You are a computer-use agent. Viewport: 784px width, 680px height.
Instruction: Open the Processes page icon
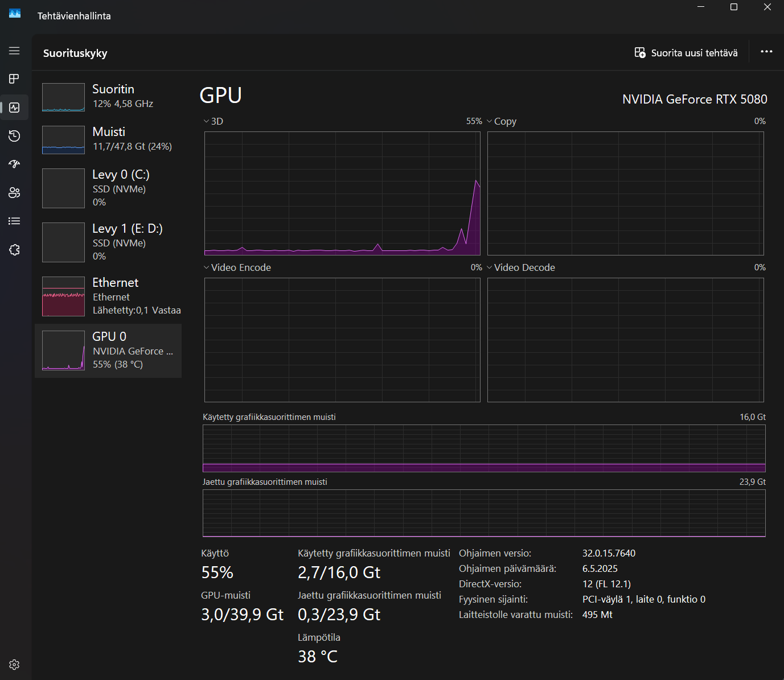(x=14, y=79)
